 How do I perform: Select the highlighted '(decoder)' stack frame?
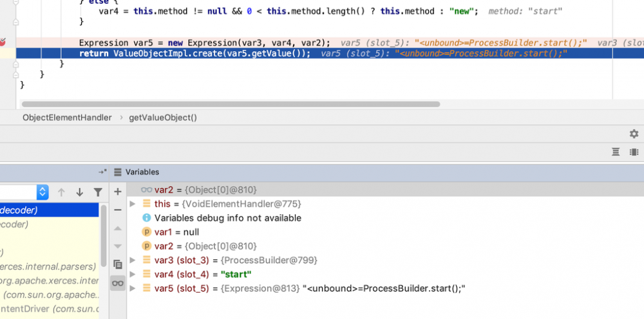50,210
